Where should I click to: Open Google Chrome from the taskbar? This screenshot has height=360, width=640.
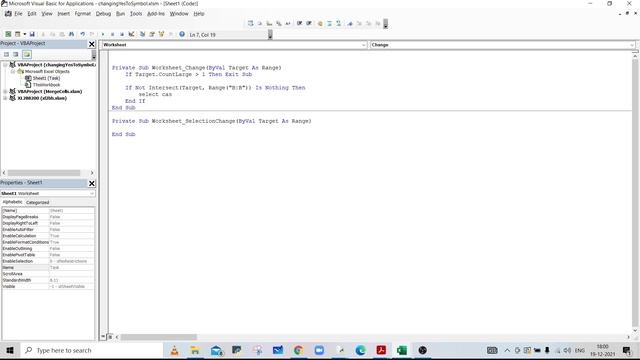point(298,350)
